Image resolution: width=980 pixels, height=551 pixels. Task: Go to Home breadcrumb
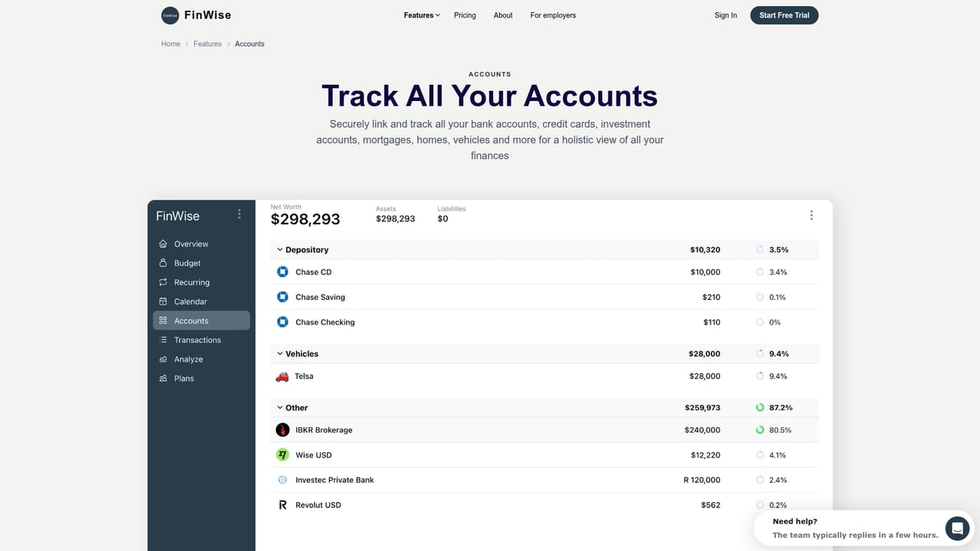pyautogui.click(x=171, y=44)
